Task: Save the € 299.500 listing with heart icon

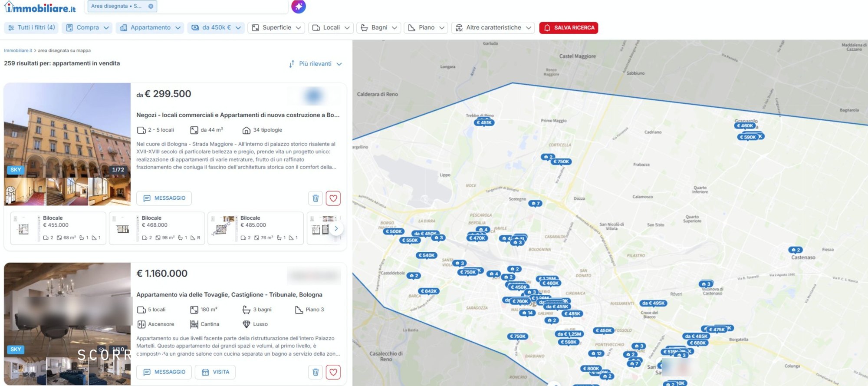Action: (333, 198)
